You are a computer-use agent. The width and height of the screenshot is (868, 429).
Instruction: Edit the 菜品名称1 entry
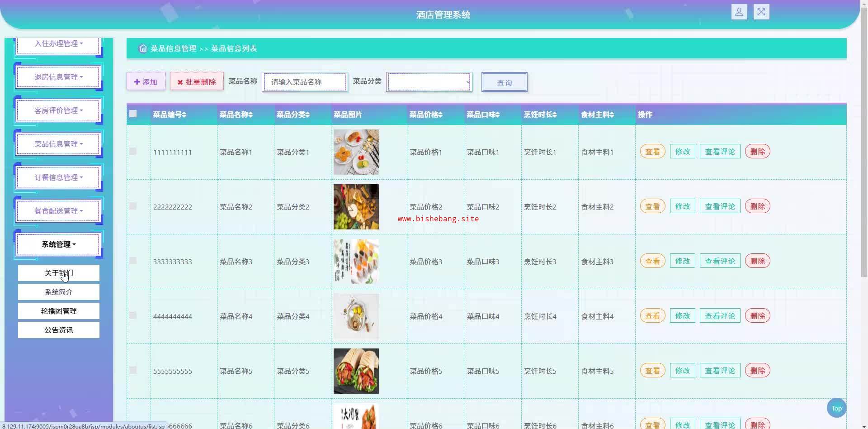[682, 152]
